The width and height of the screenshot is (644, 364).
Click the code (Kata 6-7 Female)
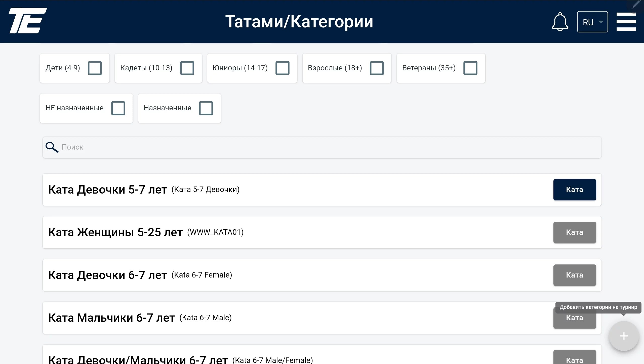click(x=202, y=275)
